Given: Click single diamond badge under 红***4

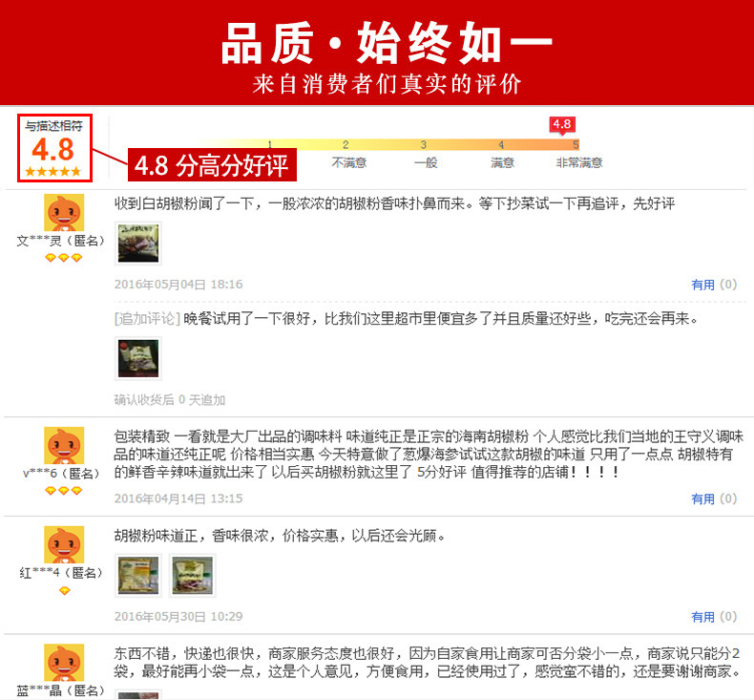Looking at the screenshot, I should pyautogui.click(x=64, y=590).
